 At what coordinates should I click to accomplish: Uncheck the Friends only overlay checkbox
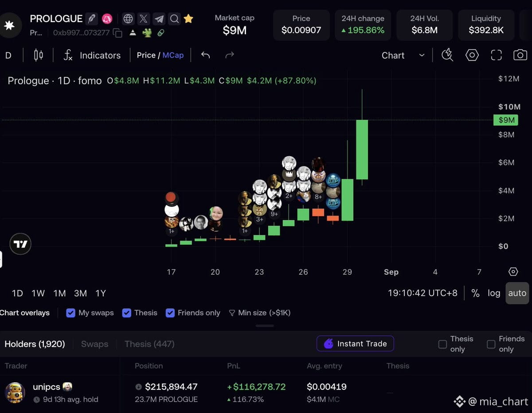tap(170, 313)
